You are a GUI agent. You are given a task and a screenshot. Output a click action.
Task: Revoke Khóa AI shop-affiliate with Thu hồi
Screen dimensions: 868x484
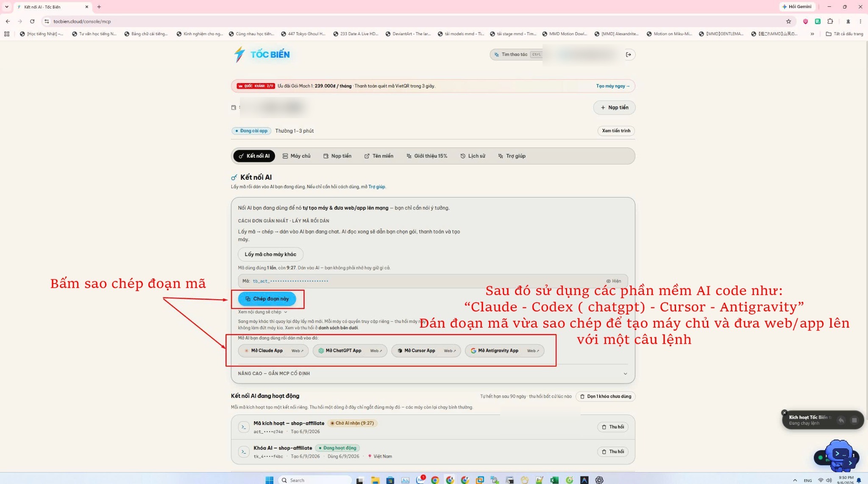[x=613, y=452]
